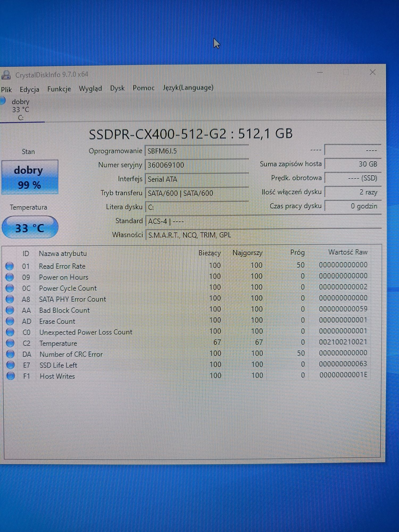Select the Host Writes row name
The height and width of the screenshot is (532, 399).
click(57, 376)
